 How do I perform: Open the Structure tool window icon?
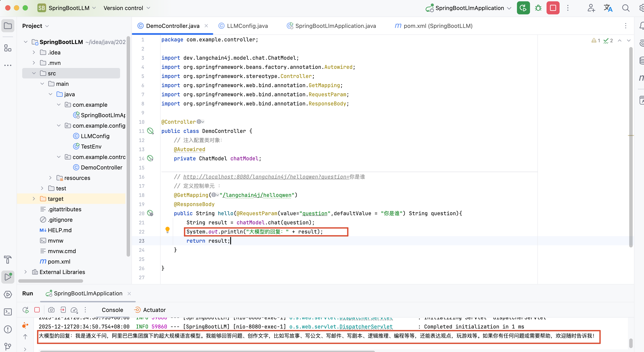[x=8, y=48]
